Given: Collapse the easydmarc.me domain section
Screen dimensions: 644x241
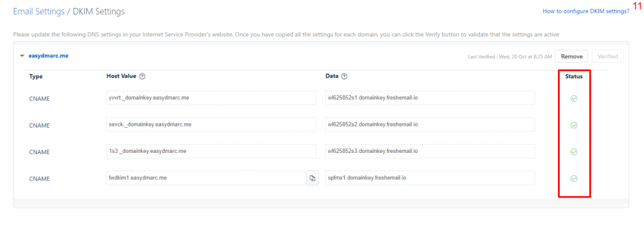Looking at the screenshot, I should pyautogui.click(x=22, y=56).
